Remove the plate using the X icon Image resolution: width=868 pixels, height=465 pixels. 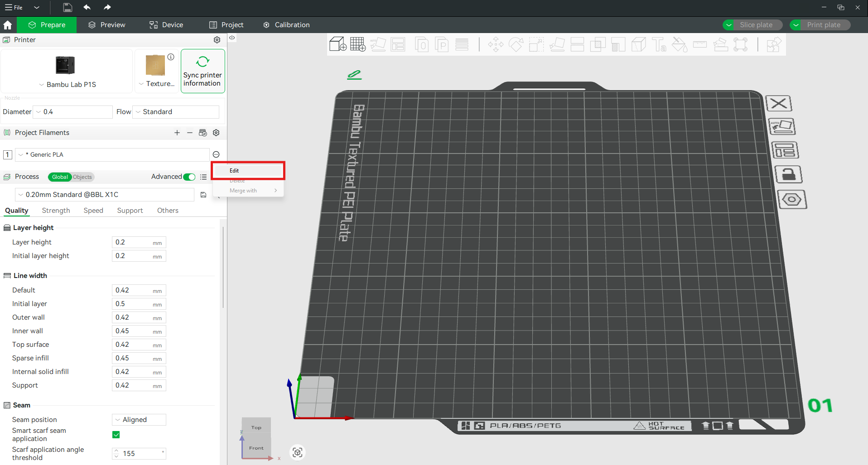(x=778, y=103)
